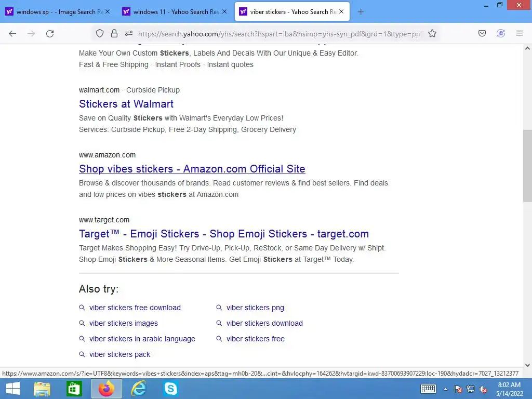Open the on-screen touch keyboard
Viewport: 532px width, 399px height.
coord(428,389)
